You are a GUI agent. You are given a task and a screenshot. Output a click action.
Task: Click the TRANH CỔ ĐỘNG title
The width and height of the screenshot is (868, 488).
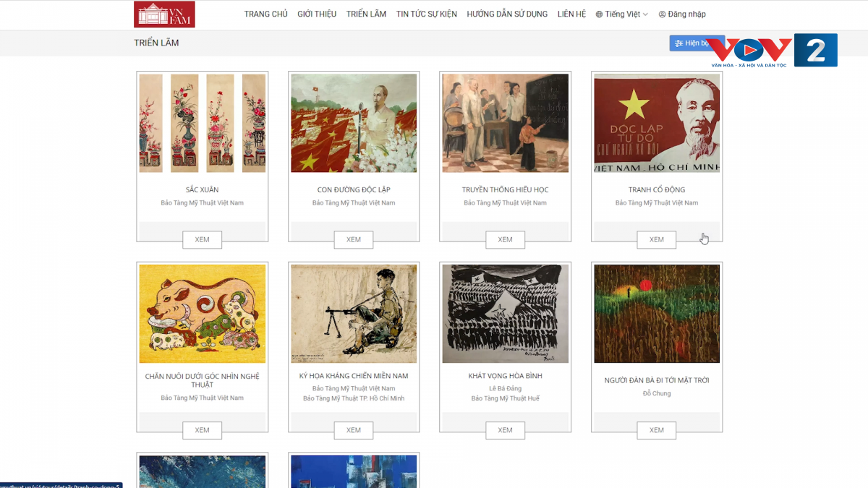657,190
